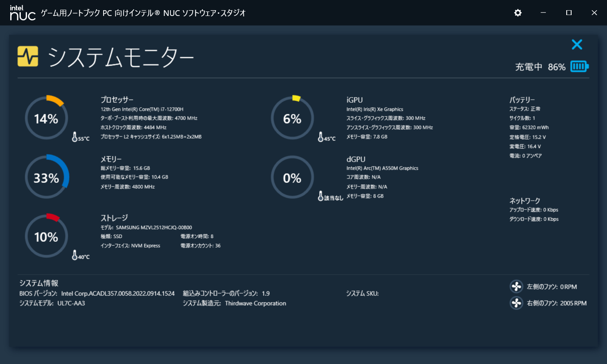The image size is (607, 364).
Task: Click the 電源オン時間: 8 value
Action: point(197,236)
